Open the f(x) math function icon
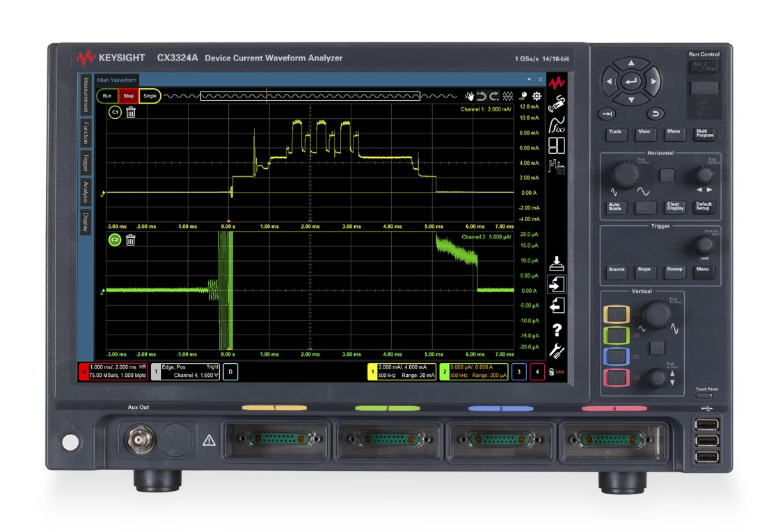Viewport: 769px width, 532px height. 556,125
